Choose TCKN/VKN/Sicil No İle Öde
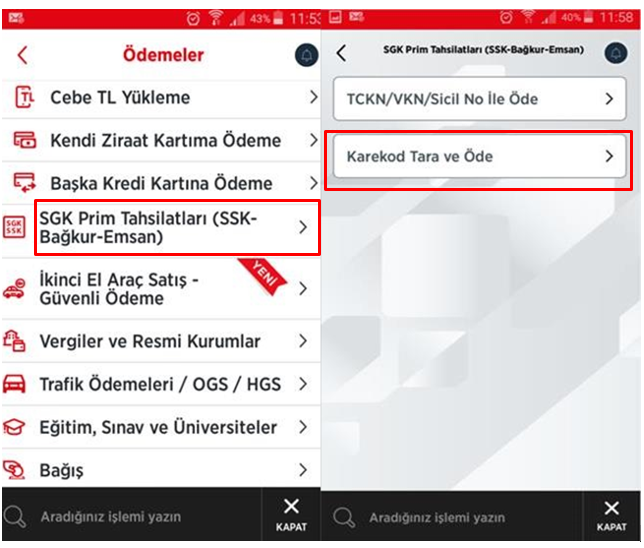The width and height of the screenshot is (644, 548). (x=479, y=99)
